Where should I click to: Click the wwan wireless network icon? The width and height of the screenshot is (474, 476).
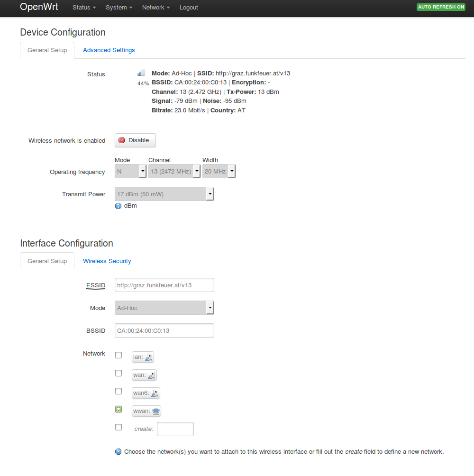(155, 411)
